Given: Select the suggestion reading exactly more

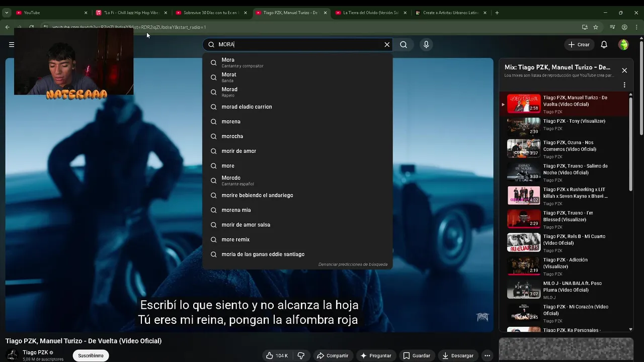Looking at the screenshot, I should [297, 165].
